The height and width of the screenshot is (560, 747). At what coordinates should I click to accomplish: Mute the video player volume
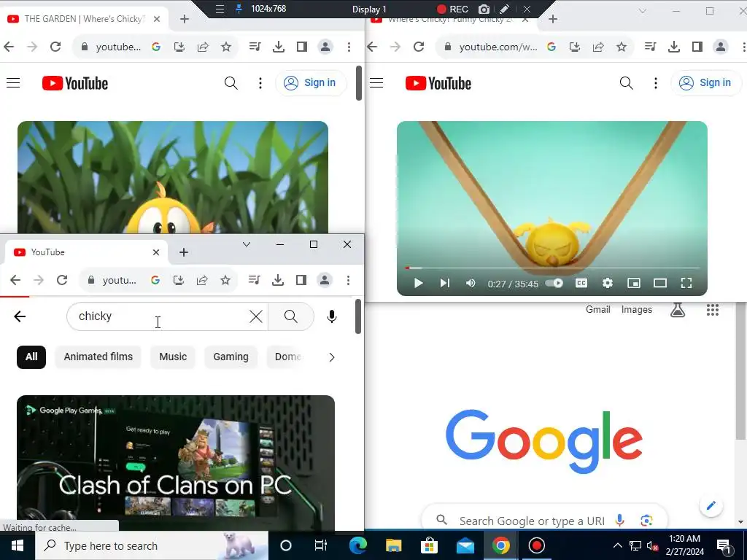point(471,284)
